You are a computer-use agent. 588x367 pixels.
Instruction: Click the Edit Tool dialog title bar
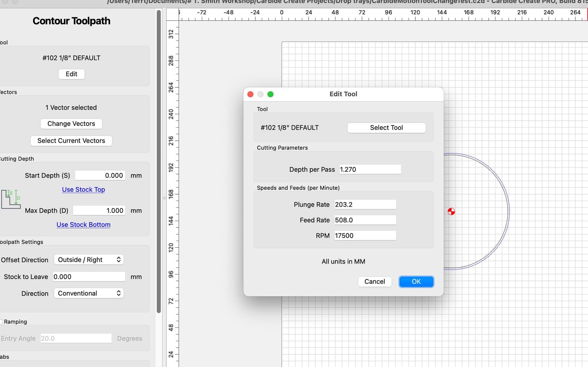[x=343, y=94]
